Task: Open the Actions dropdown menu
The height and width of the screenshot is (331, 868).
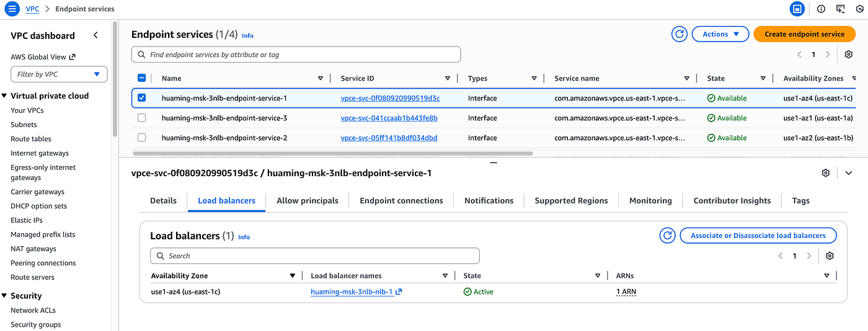Action: coord(720,34)
